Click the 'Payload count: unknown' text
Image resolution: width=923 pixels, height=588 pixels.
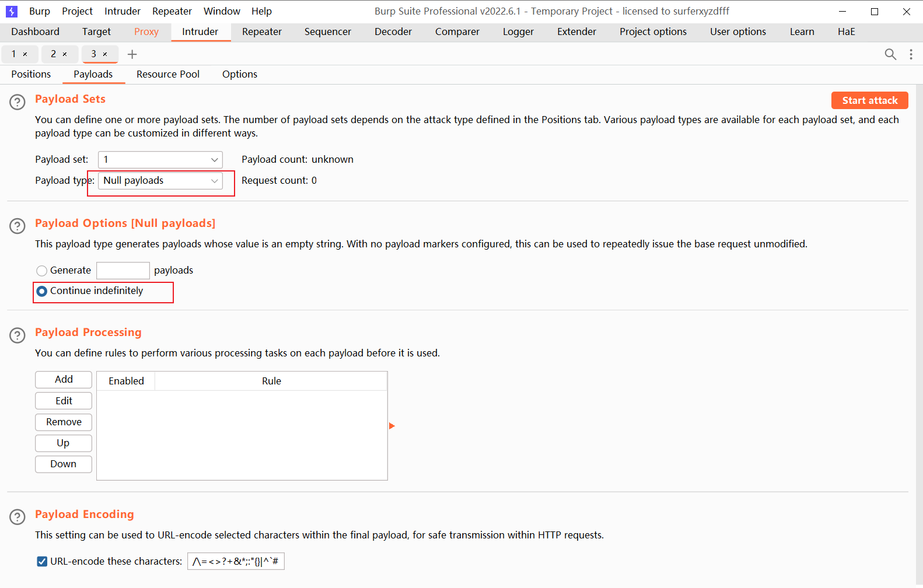pos(298,160)
